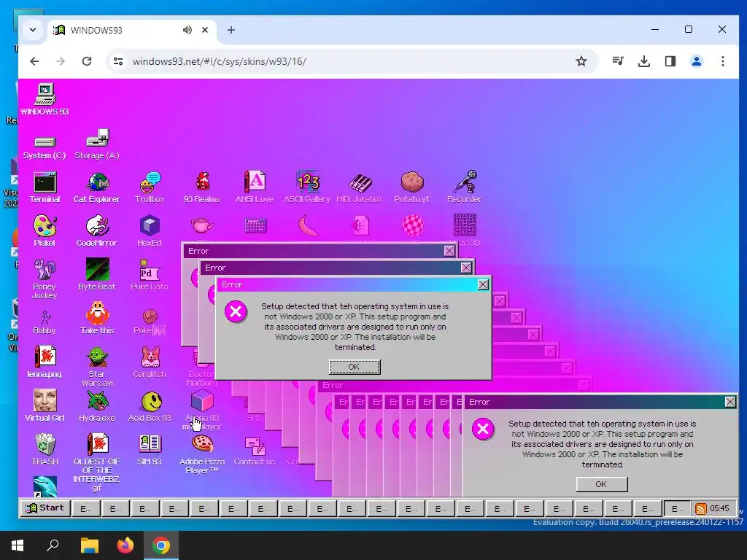
Task: Mute the WINDOWS93 browser tab audio
Action: [187, 30]
